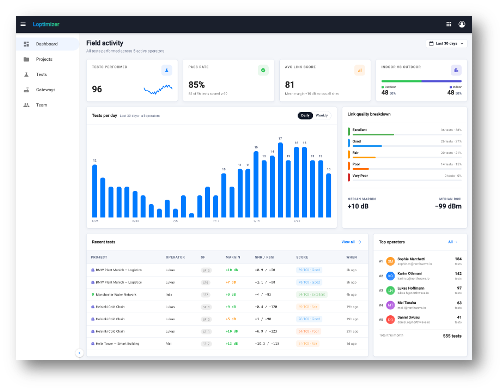This screenshot has height=391, width=503.
Task: Sort table by MARGIN column header
Action: pos(233,257)
